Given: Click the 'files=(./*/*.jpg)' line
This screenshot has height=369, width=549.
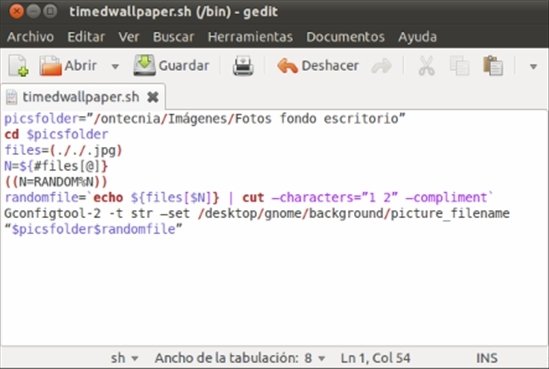Looking at the screenshot, I should [x=63, y=151].
